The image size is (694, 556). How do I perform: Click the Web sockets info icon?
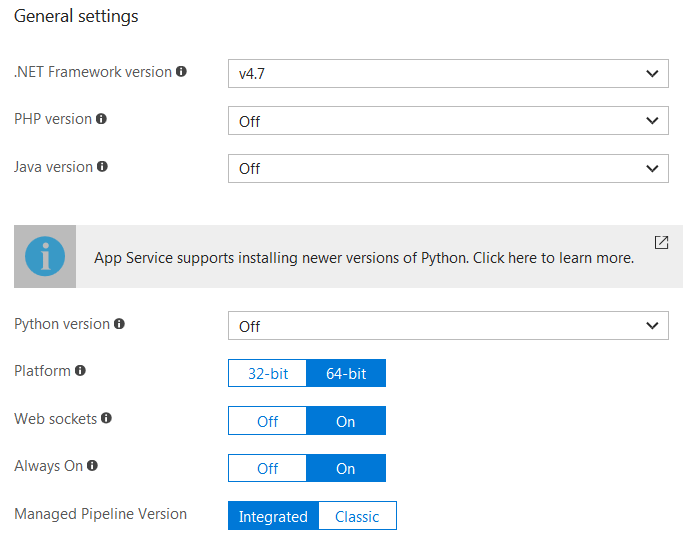click(106, 419)
